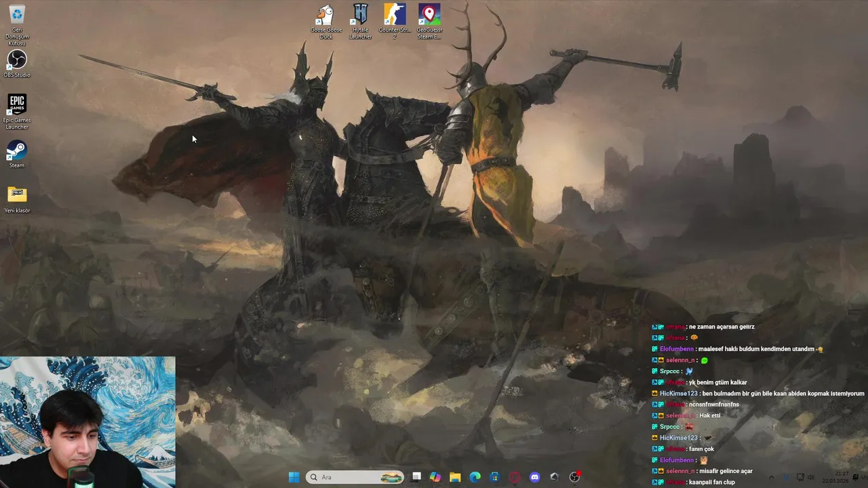This screenshot has height=488, width=868.
Task: Select the GeoGuessr Steam Edition desktop shortcut
Action: click(x=429, y=22)
